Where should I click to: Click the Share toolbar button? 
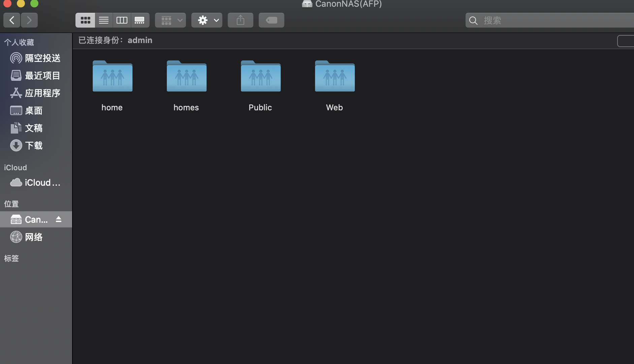click(241, 20)
